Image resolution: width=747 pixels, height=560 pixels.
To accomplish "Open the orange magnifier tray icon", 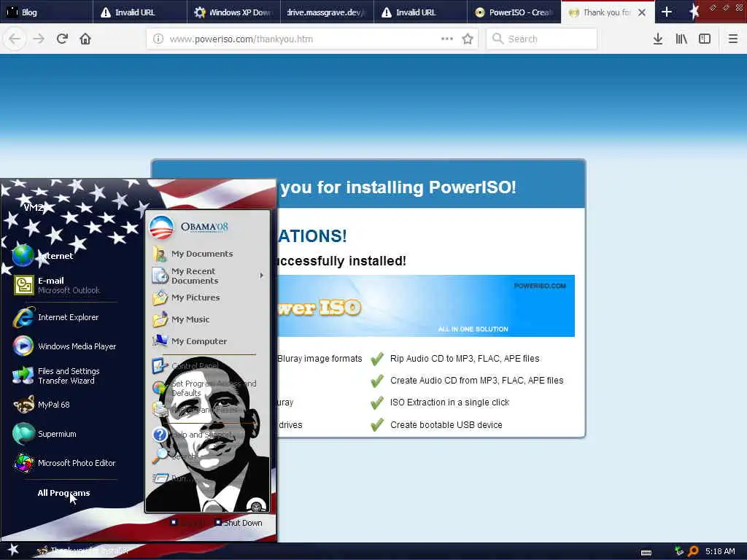I will click(693, 551).
